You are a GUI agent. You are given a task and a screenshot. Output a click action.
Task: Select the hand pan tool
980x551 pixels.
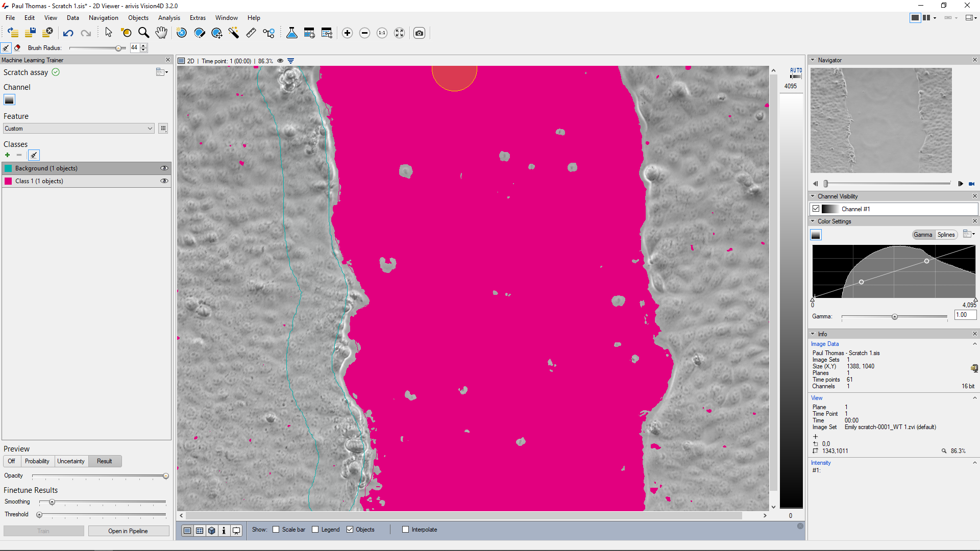point(161,33)
